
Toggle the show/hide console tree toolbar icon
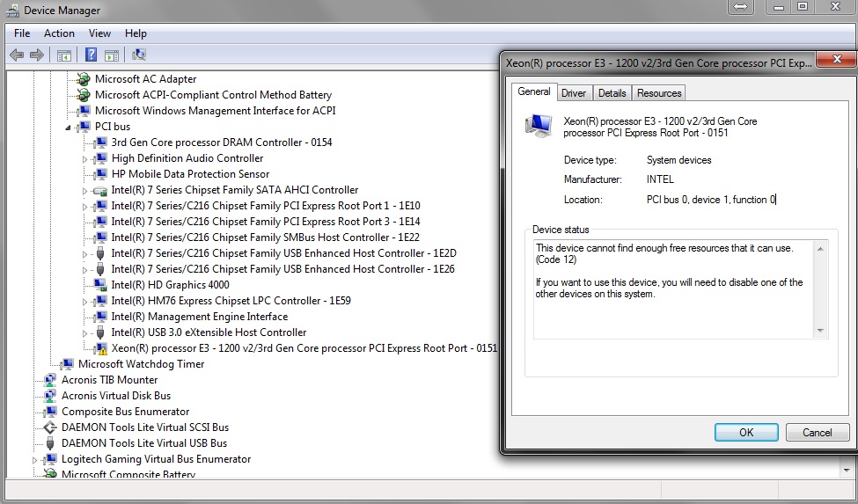[x=64, y=55]
